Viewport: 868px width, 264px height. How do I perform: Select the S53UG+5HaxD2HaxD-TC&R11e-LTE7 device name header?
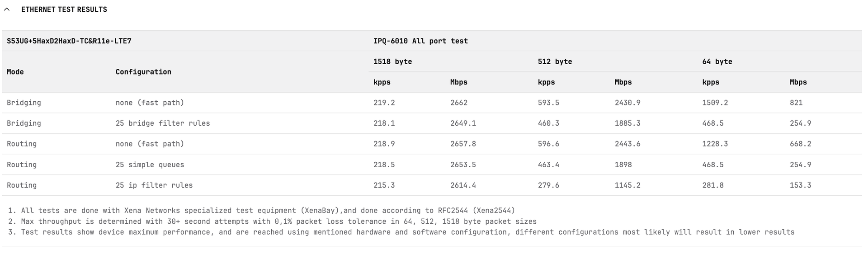(69, 41)
